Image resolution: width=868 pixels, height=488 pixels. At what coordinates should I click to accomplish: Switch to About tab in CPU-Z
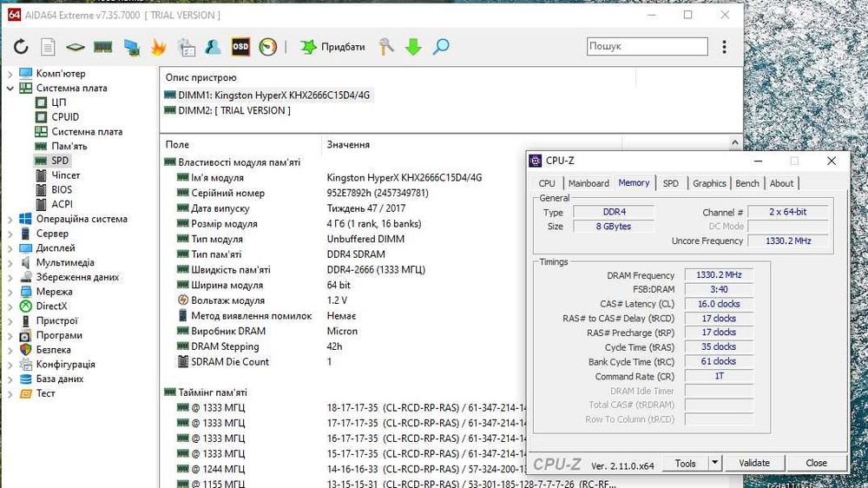pyautogui.click(x=781, y=183)
